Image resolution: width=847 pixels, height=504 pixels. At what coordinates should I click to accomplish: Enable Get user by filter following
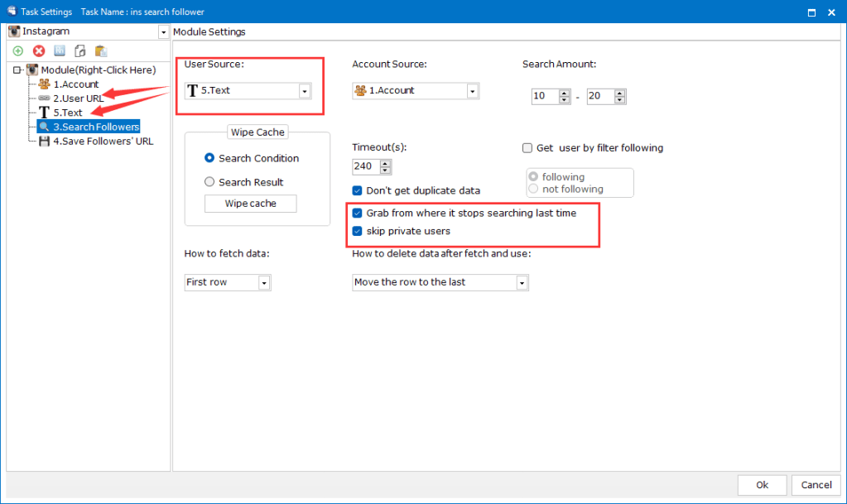(x=527, y=148)
